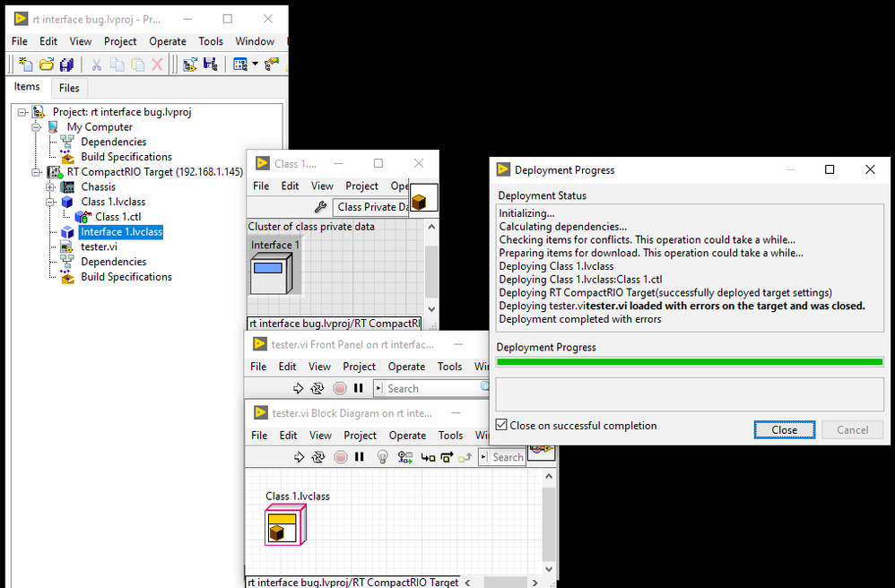The width and height of the screenshot is (895, 588).
Task: Click the Open Project folder icon
Action: pos(46,65)
